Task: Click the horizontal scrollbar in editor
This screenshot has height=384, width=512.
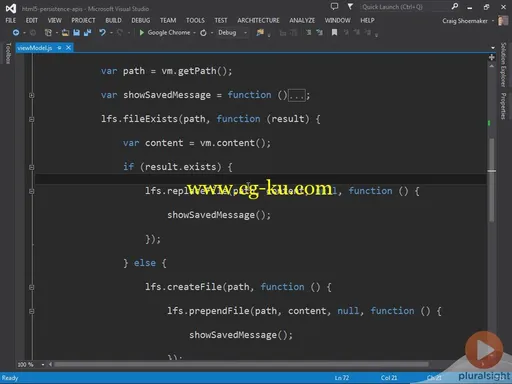Action: (x=242, y=365)
